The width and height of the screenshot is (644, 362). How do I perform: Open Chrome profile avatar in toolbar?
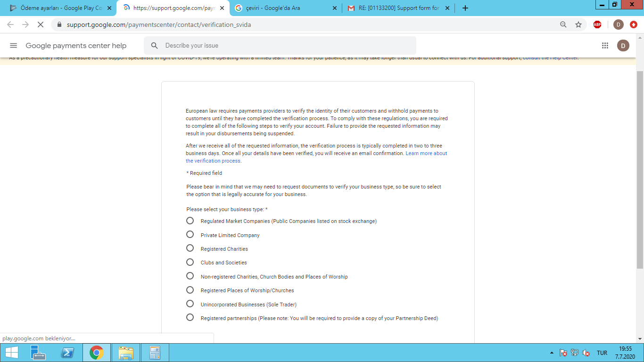pos(619,25)
